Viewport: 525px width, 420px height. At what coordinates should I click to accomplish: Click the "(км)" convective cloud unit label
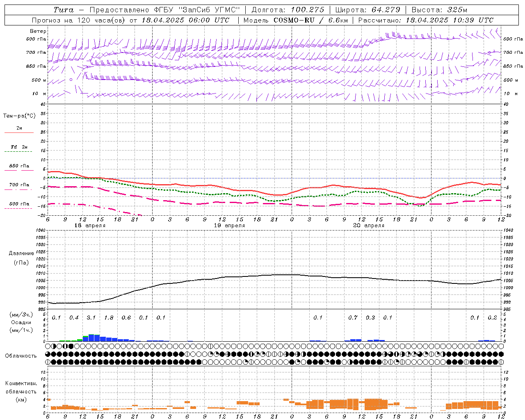21,399
